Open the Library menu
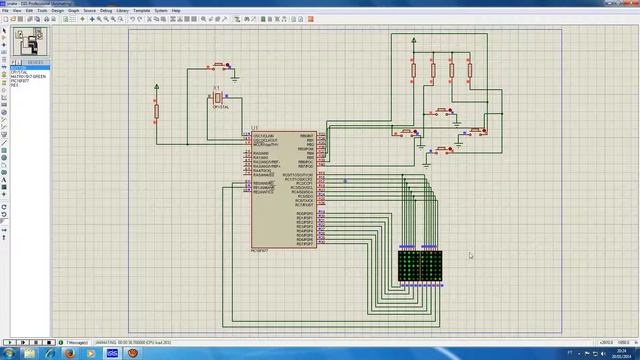This screenshot has width=640, height=360. (x=122, y=11)
